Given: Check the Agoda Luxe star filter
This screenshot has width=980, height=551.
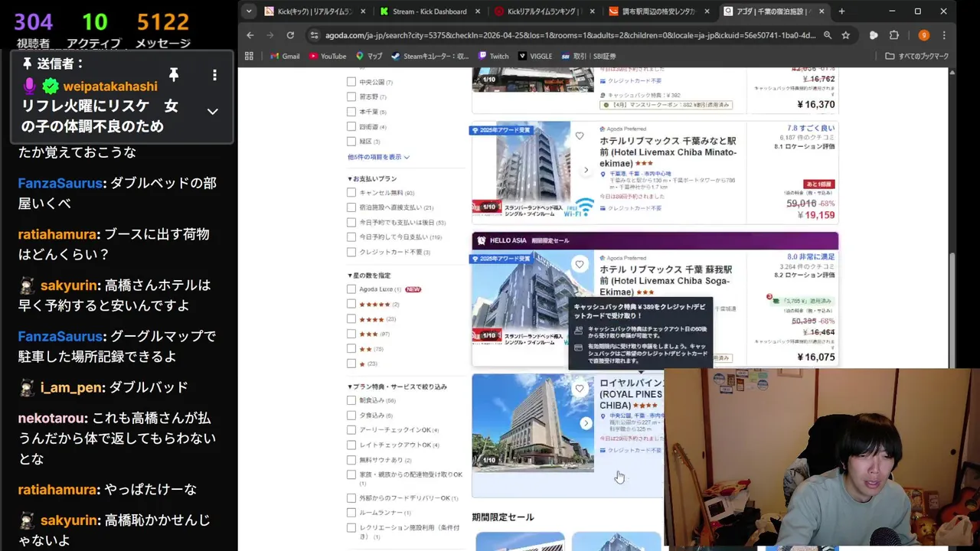Looking at the screenshot, I should [351, 289].
